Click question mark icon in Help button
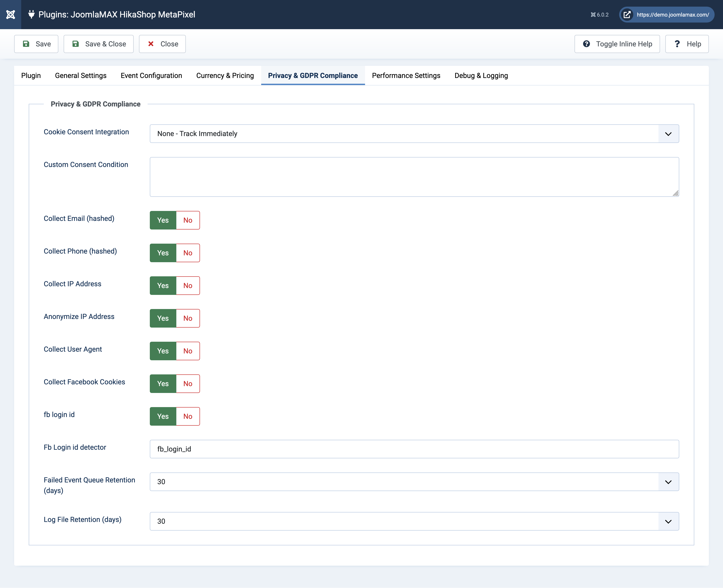The width and height of the screenshot is (723, 588). [x=677, y=44]
